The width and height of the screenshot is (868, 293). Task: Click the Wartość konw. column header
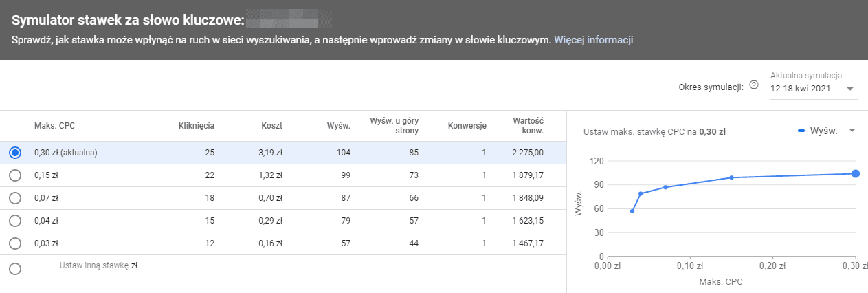[x=528, y=126]
